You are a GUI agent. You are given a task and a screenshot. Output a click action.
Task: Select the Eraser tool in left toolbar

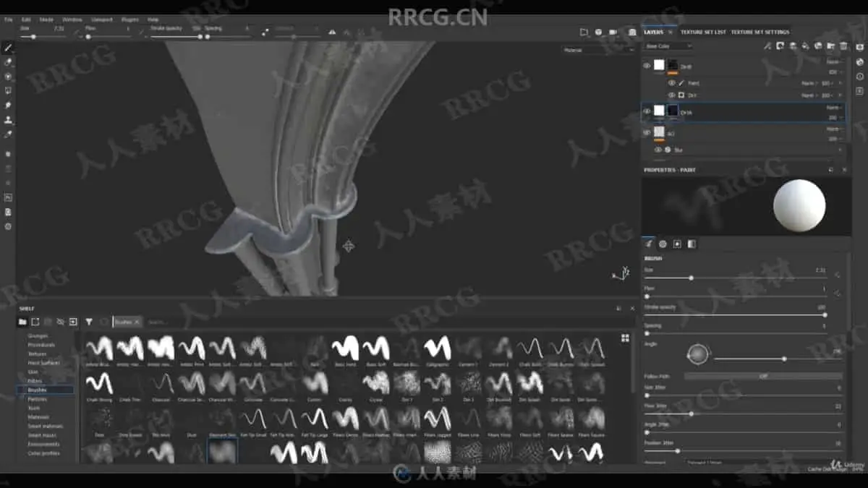click(x=8, y=62)
